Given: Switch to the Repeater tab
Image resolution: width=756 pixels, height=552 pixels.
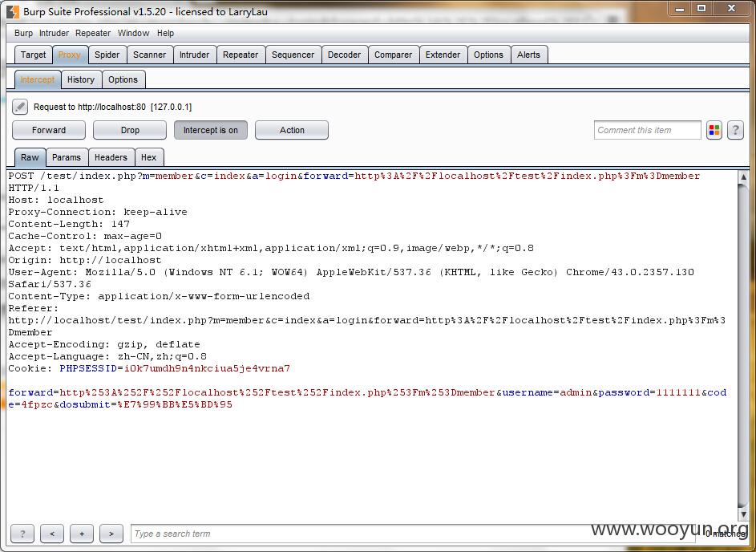Looking at the screenshot, I should pyautogui.click(x=241, y=55).
